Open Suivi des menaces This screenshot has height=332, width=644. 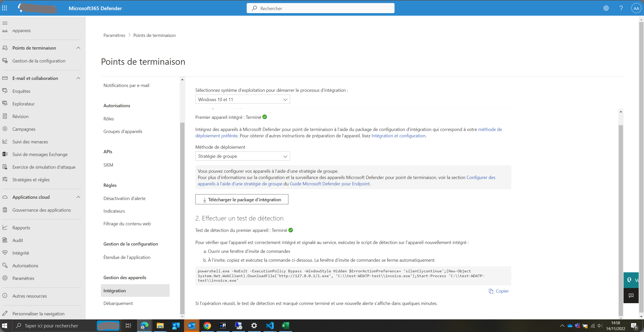pos(30,142)
